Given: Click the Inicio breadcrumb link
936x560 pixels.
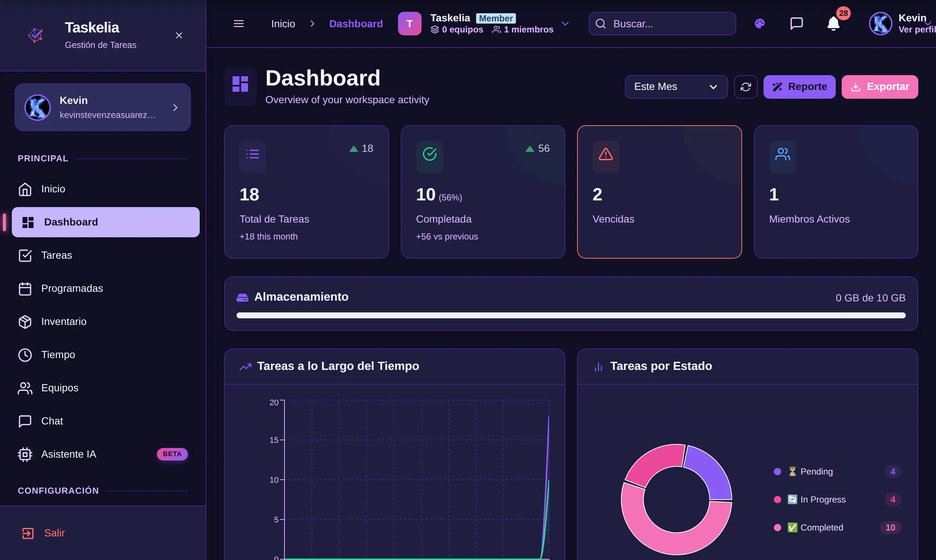Looking at the screenshot, I should tap(283, 24).
